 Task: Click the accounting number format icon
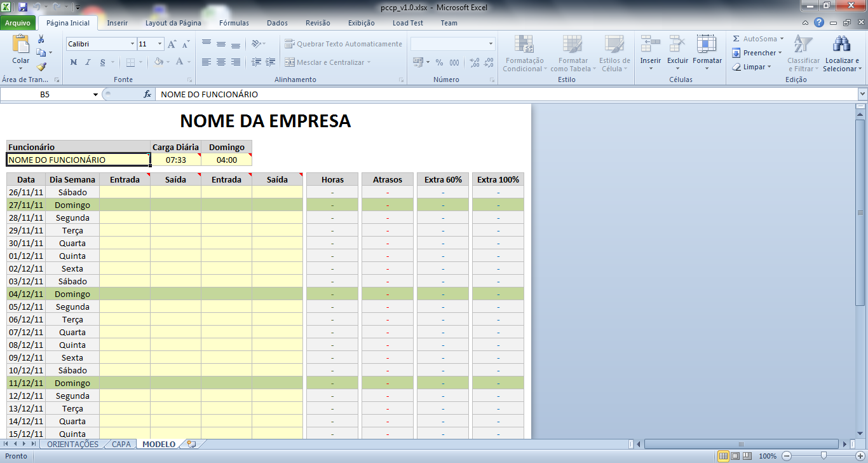click(x=418, y=62)
